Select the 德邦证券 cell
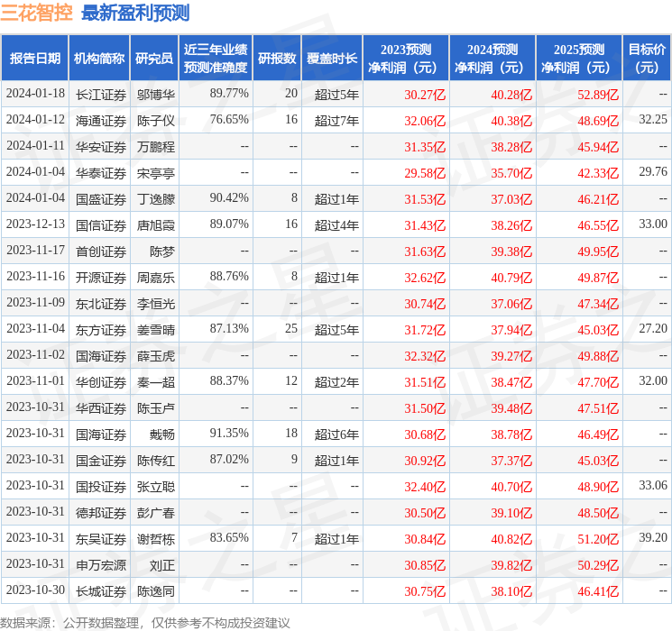Viewport: 672px width, 631px height. coord(101,513)
